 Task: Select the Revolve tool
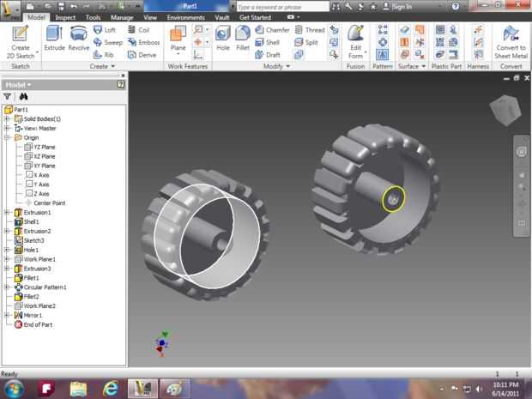coord(79,38)
